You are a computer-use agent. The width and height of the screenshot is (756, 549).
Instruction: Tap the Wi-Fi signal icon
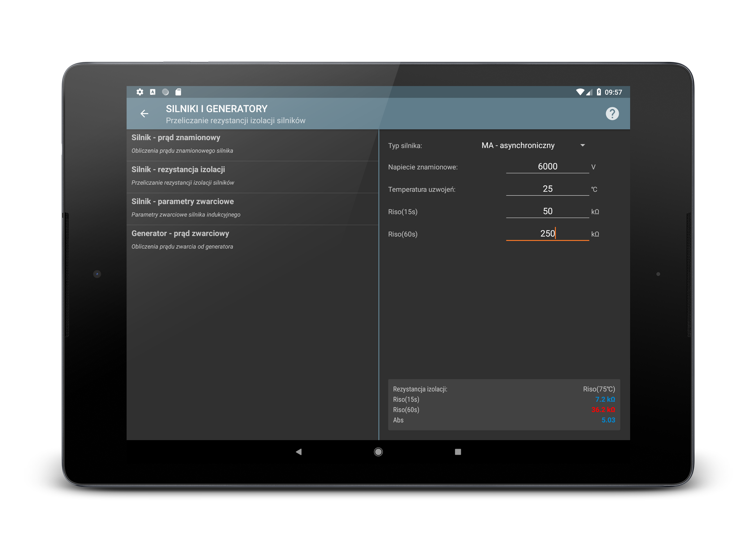pos(580,92)
